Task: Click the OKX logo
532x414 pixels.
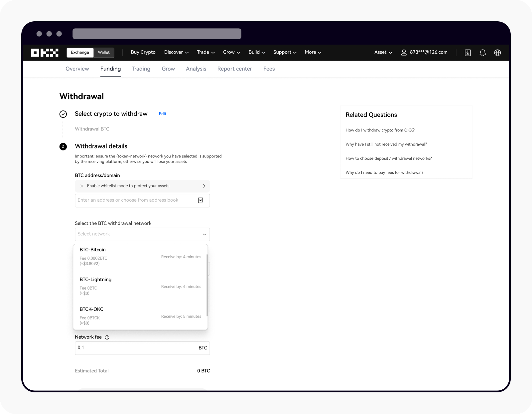Action: click(45, 53)
